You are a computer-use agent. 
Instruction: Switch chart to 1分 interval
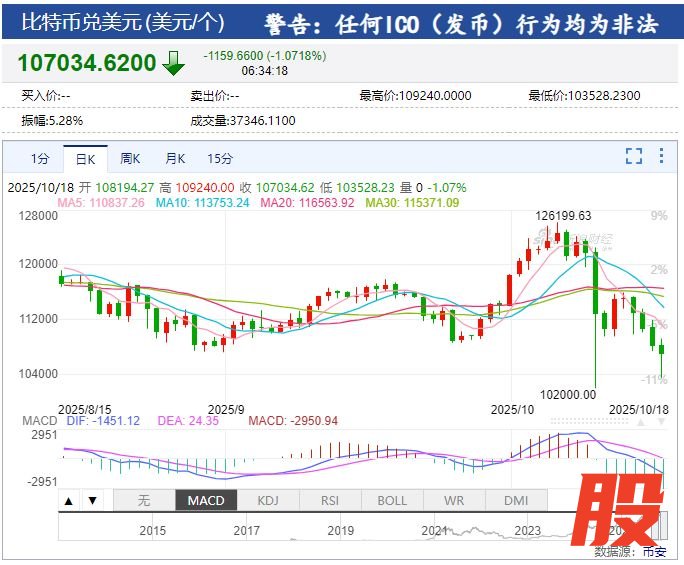point(39,159)
